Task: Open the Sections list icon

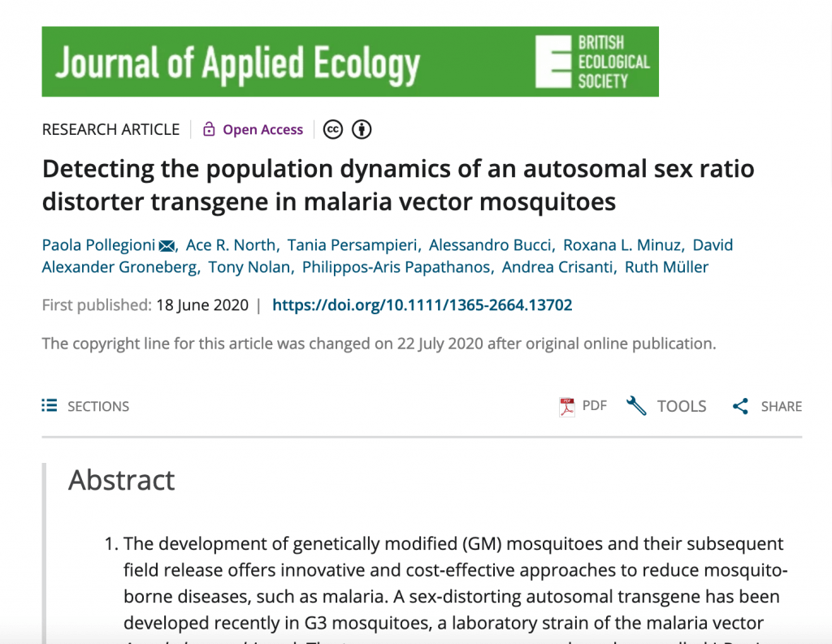Action: 50,406
